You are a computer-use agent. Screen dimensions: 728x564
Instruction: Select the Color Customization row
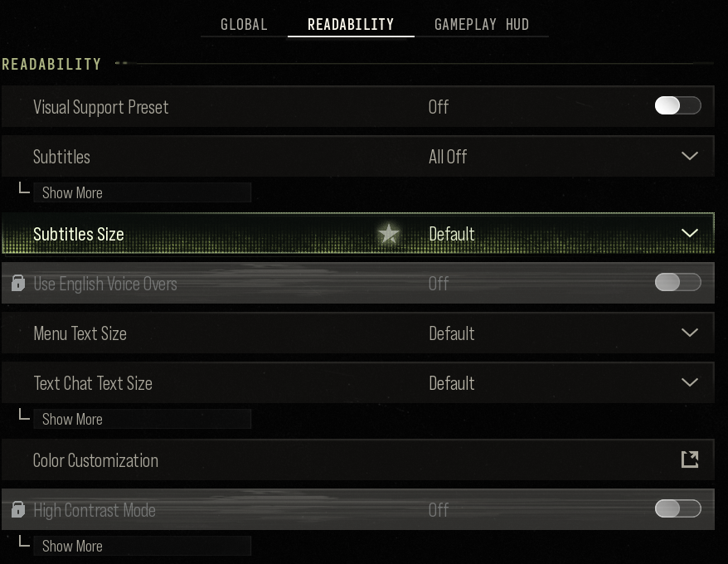(357, 460)
